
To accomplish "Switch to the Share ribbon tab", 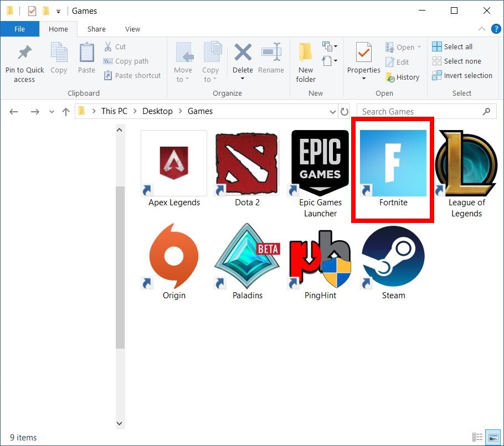I will pos(96,29).
